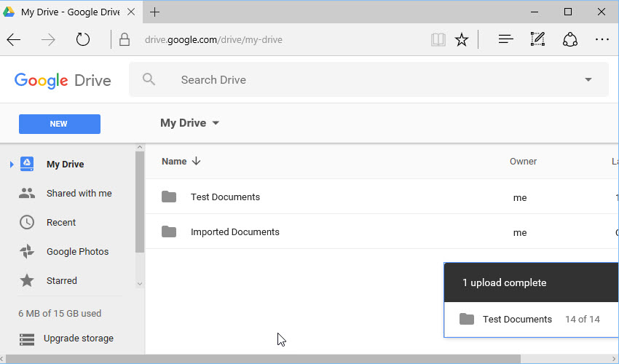
Task: Click the sidebar vertical scrollbar thumb
Action: (140, 202)
